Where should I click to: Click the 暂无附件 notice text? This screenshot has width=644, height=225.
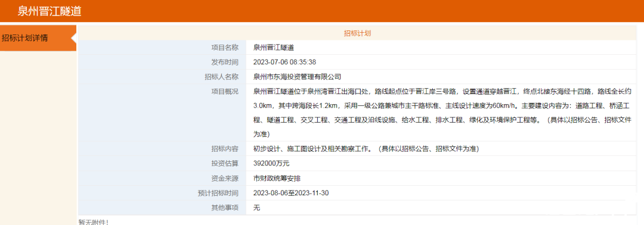(93, 221)
